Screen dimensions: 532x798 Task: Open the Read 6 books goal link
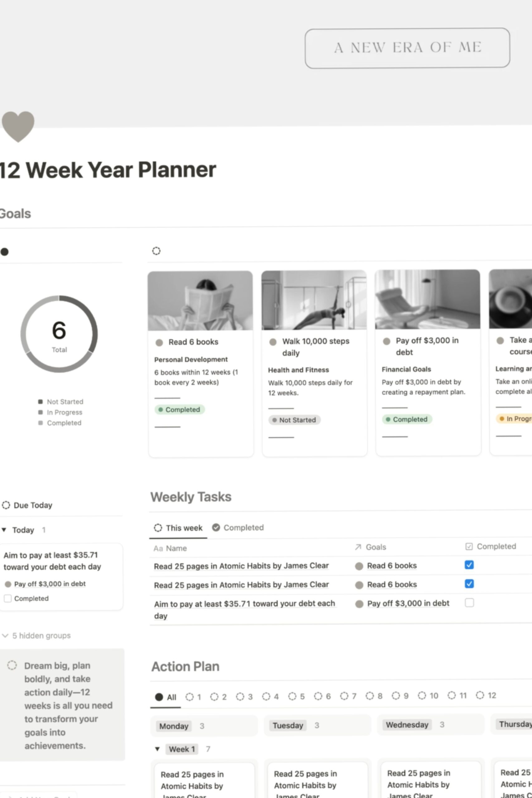coord(391,565)
